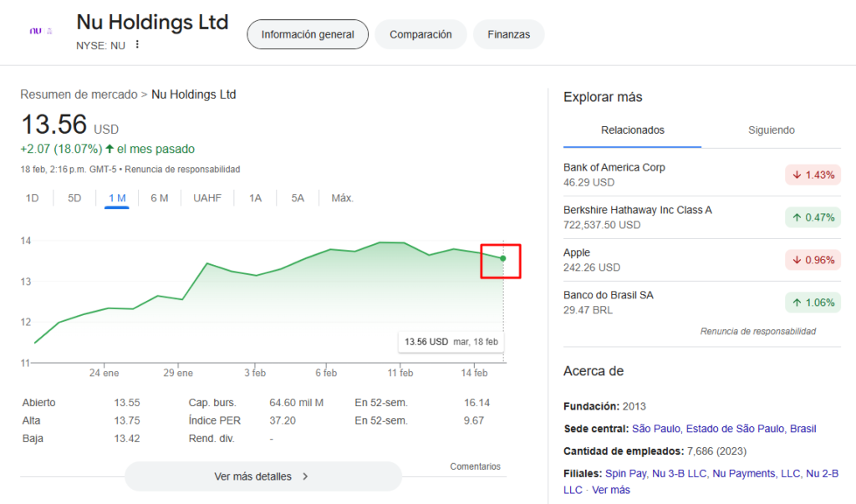Click the Berkshire Hathaway 0.47% up badge
Image resolution: width=856 pixels, height=504 pixels.
[x=813, y=218]
